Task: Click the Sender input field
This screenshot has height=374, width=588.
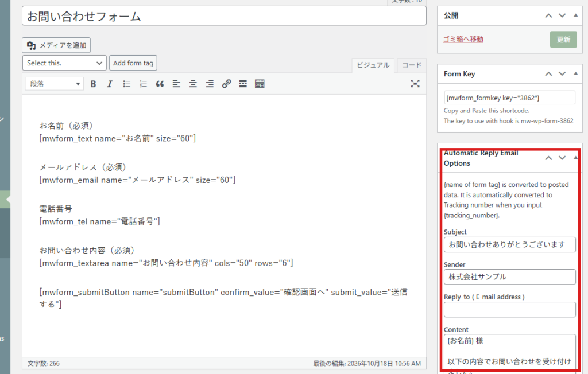Action: click(x=510, y=277)
